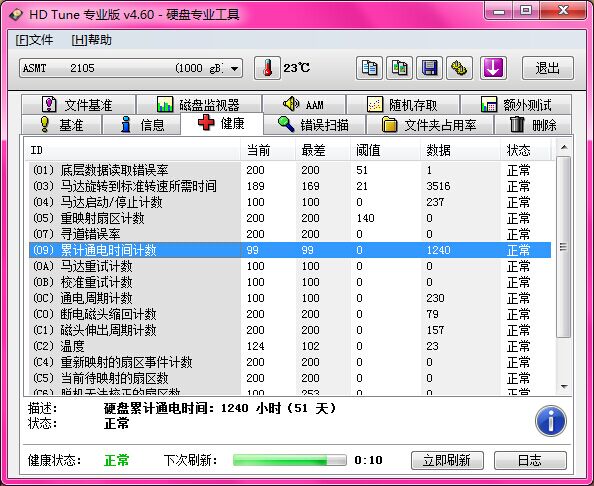Open the 日志 button
This screenshot has width=594, height=486.
[530, 460]
